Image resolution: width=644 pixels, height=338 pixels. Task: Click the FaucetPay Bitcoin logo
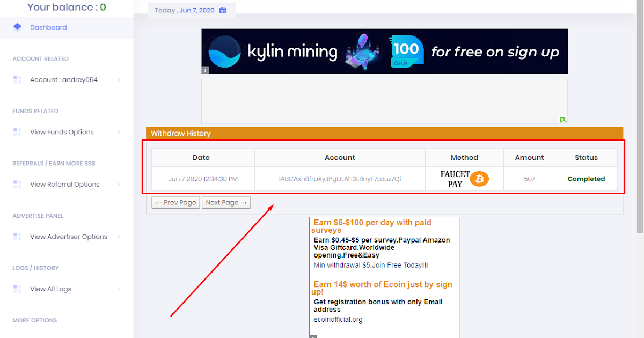[464, 179]
